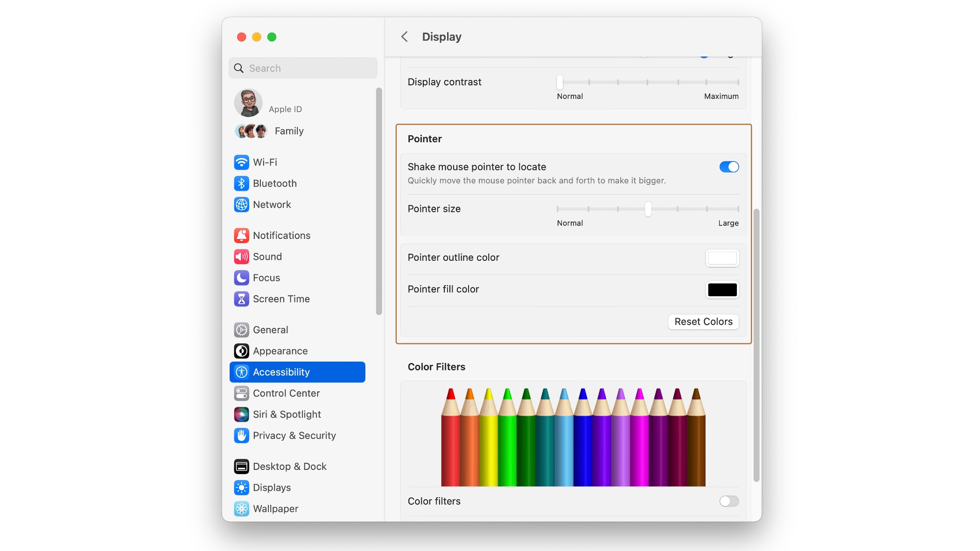Viewport: 980px width, 551px height.
Task: Open Privacy & Security section
Action: (x=294, y=436)
